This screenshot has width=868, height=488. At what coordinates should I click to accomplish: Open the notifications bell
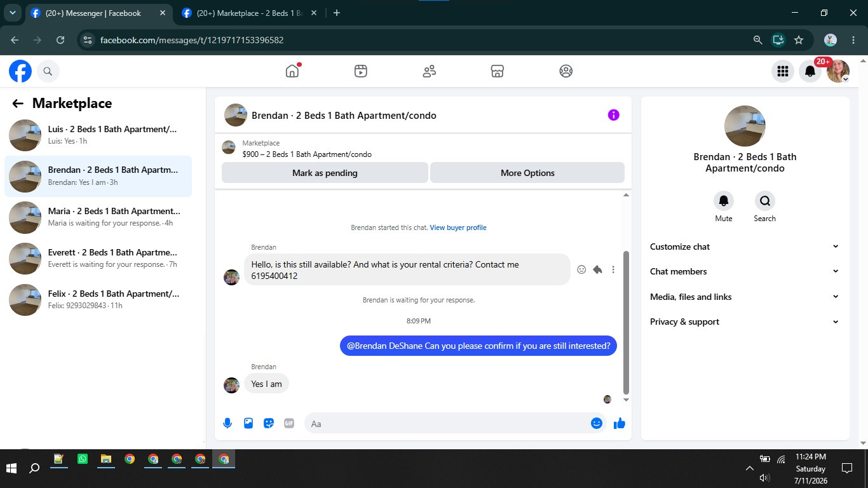click(810, 71)
